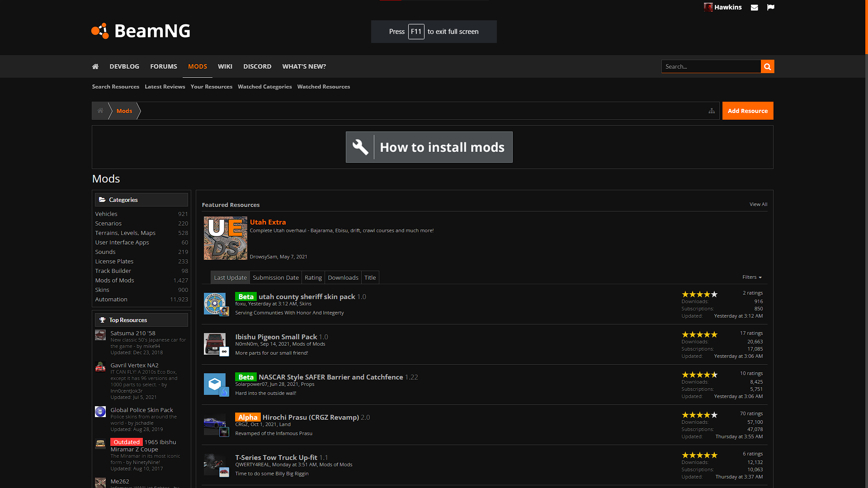Image resolution: width=868 pixels, height=488 pixels.
Task: Open the Utah Extra featured thumbnail
Action: pyautogui.click(x=225, y=238)
